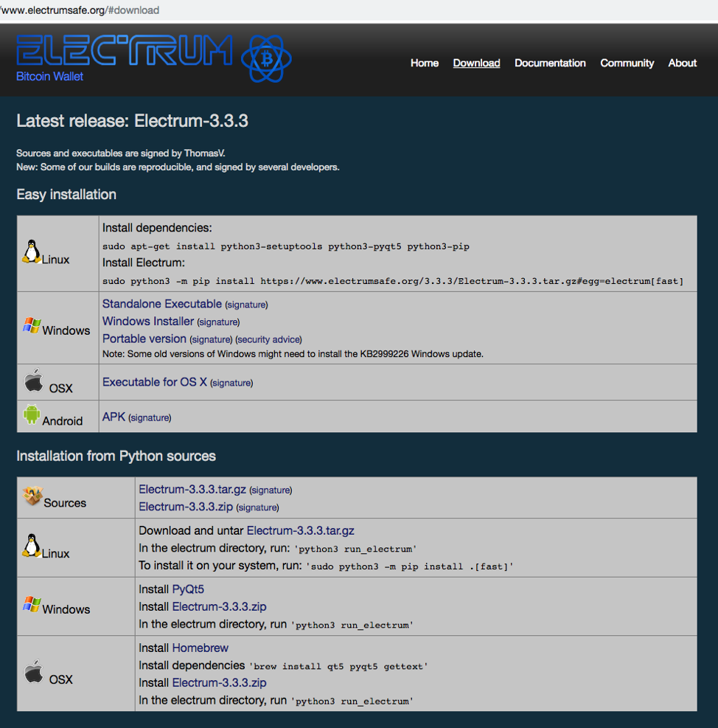The height and width of the screenshot is (728, 718).
Task: Open the Homebrew link
Action: click(200, 648)
